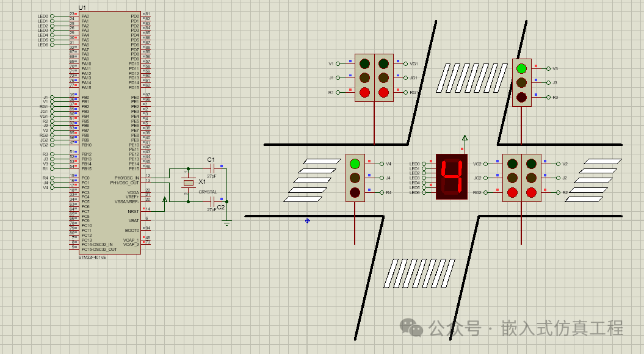Click the V4 terminal at pin PC2
The image size is (644, 354).
tap(52, 187)
